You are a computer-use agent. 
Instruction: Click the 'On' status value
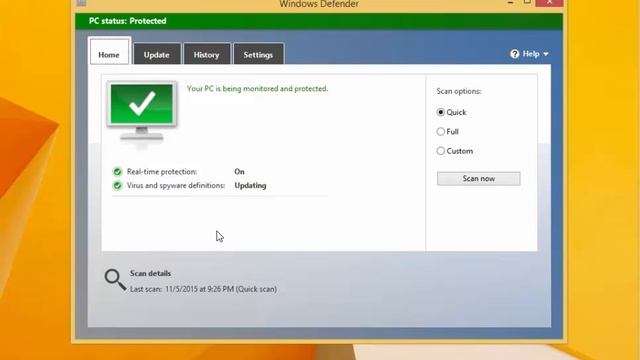point(239,172)
